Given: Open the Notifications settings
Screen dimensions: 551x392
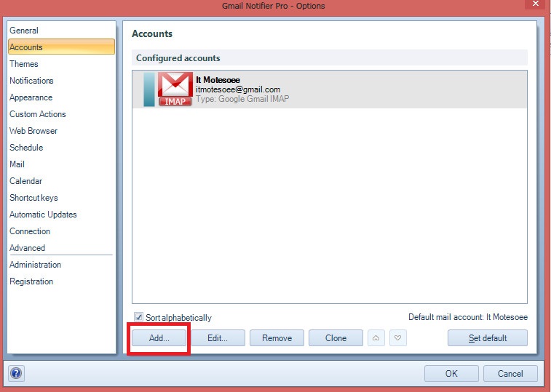Looking at the screenshot, I should [x=31, y=81].
